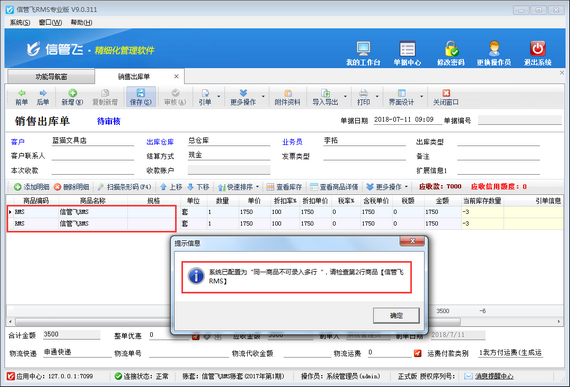The width and height of the screenshot is (570, 387).
Task: Open 单据中心 document center icon
Action: click(407, 49)
